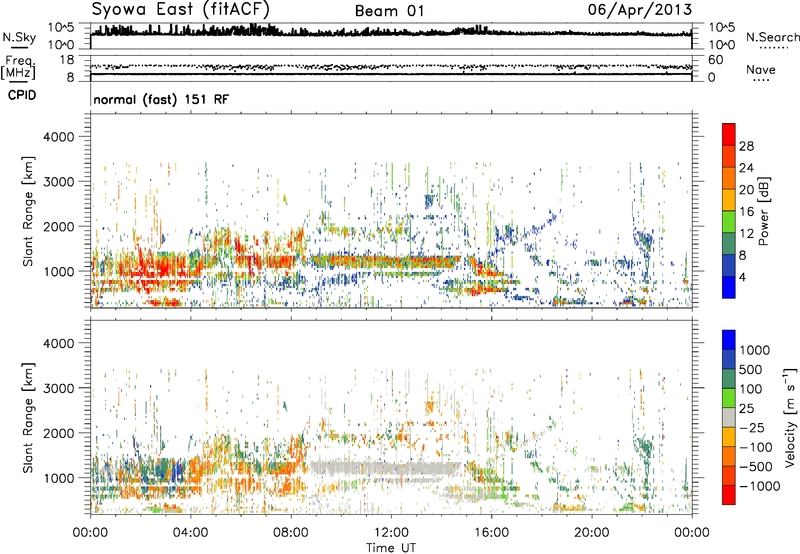
Task: Click the date '06/Apr/2013'
Action: [x=640, y=10]
